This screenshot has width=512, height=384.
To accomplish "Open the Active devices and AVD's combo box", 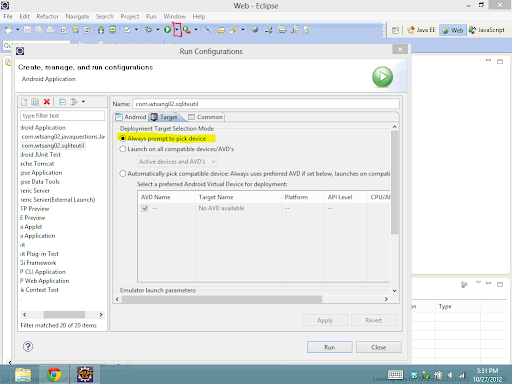I will (177, 162).
